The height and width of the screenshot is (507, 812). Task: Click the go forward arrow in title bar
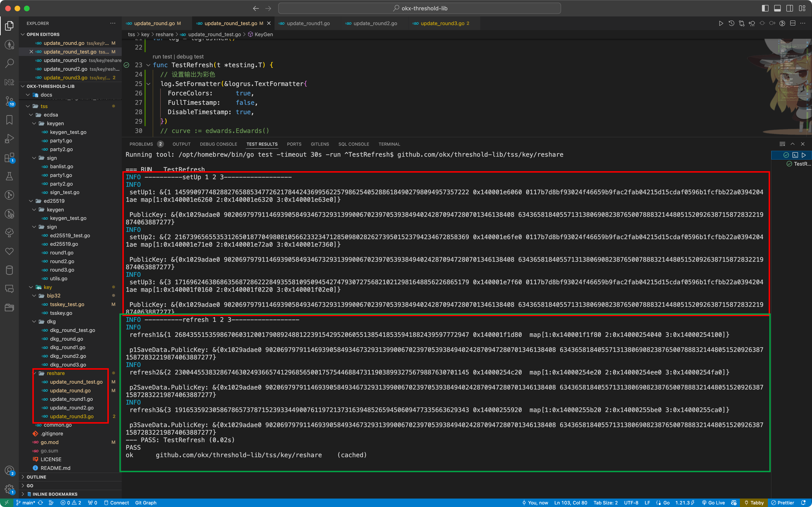click(268, 8)
